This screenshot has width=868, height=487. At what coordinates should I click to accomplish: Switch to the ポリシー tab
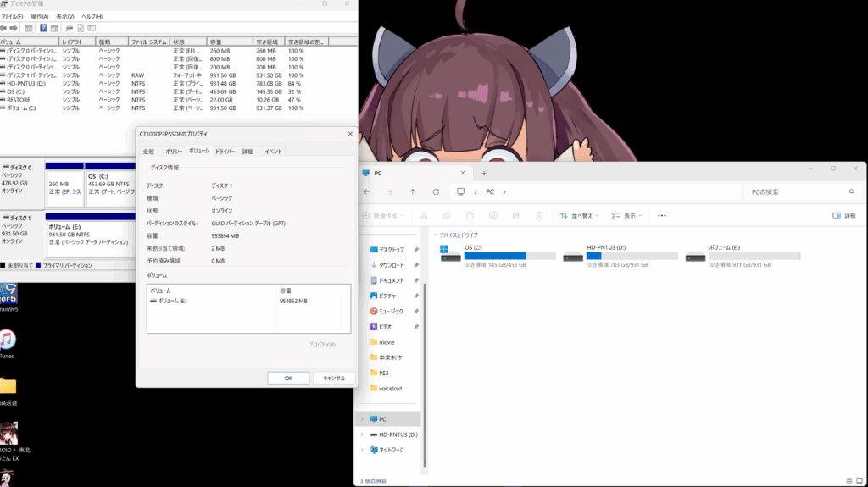(174, 152)
